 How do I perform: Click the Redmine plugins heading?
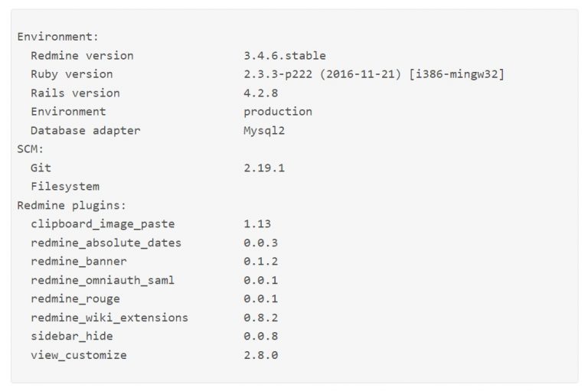[x=71, y=205]
